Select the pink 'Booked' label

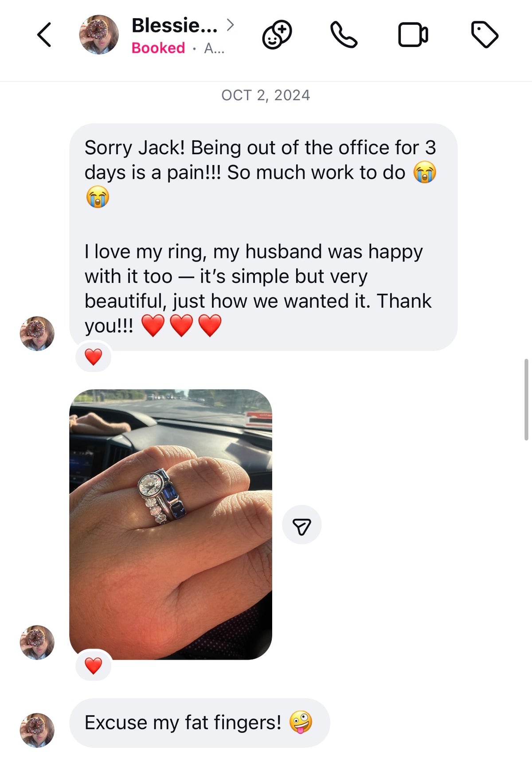point(158,48)
